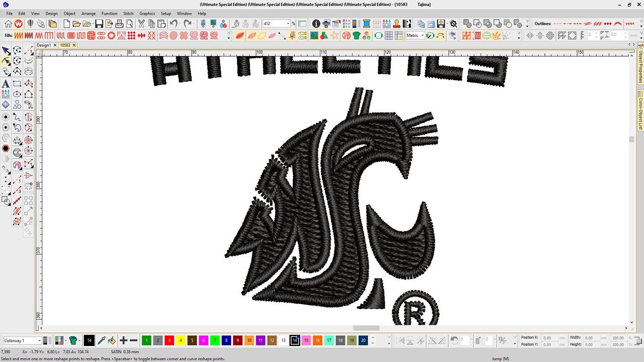
Task: Add a palette color with the plus icon
Action: click(x=123, y=340)
